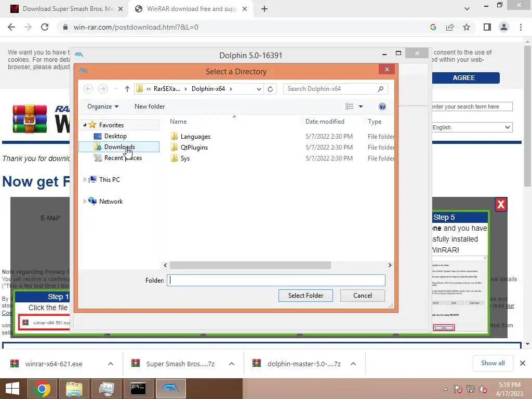The height and width of the screenshot is (399, 532).
Task: Click the horizontal scrollbar left arrow
Action: pyautogui.click(x=165, y=265)
